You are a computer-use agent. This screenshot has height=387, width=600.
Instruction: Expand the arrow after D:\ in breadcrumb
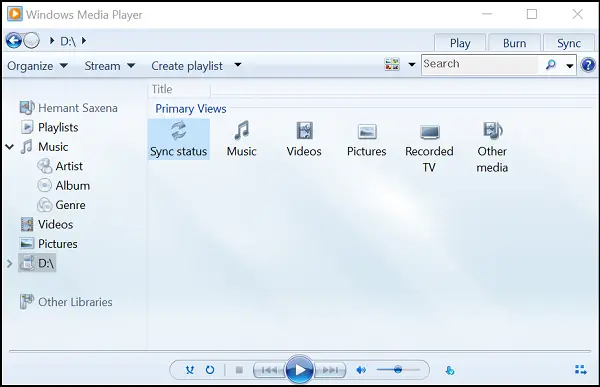tap(84, 40)
